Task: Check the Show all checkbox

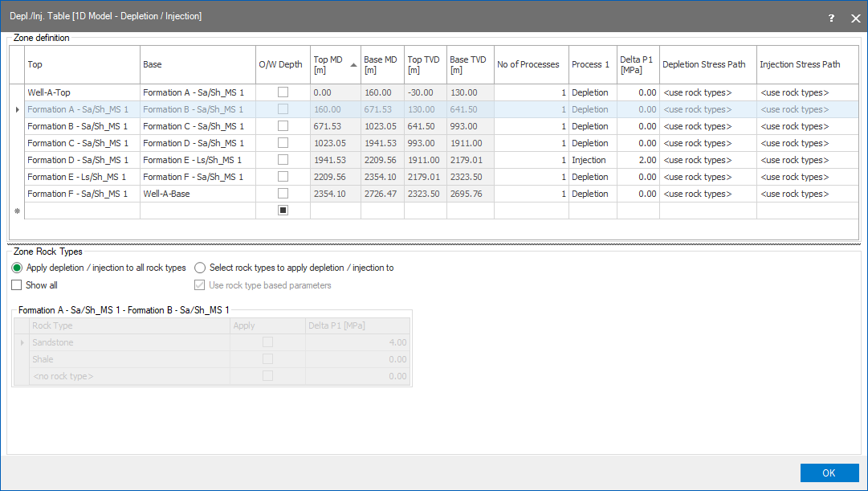Action: coord(17,285)
